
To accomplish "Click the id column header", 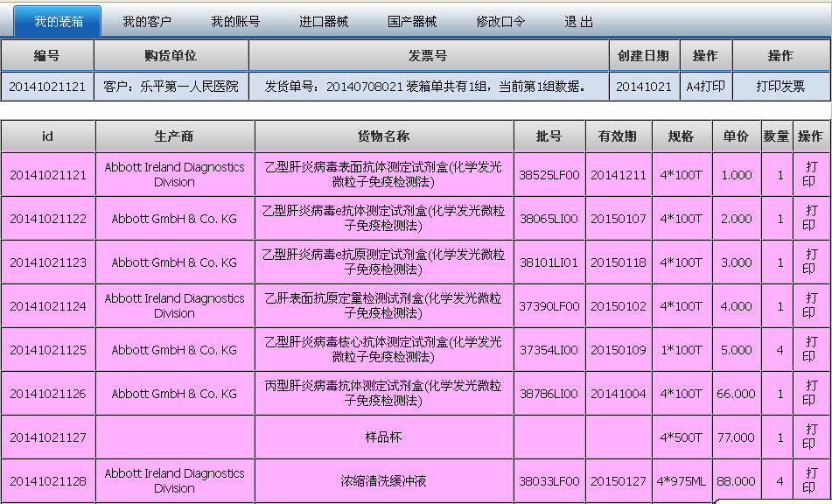I will (x=48, y=136).
